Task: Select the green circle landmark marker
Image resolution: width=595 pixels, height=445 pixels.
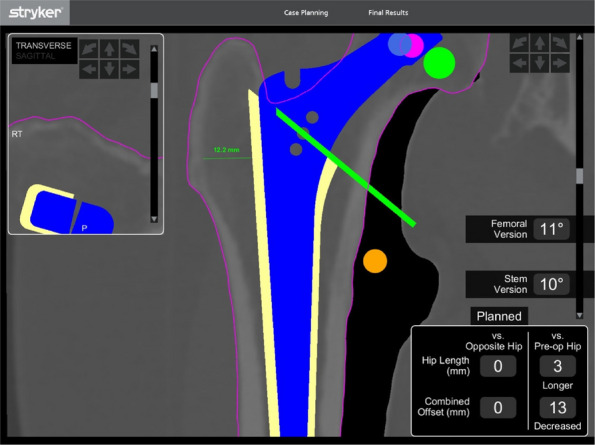Action: (x=439, y=63)
